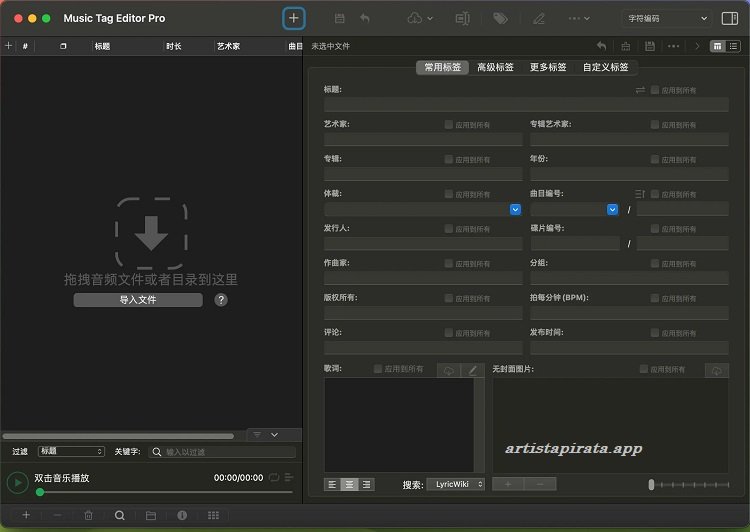This screenshot has height=532, width=750.
Task: Select the 常用标签 tab
Action: (442, 67)
